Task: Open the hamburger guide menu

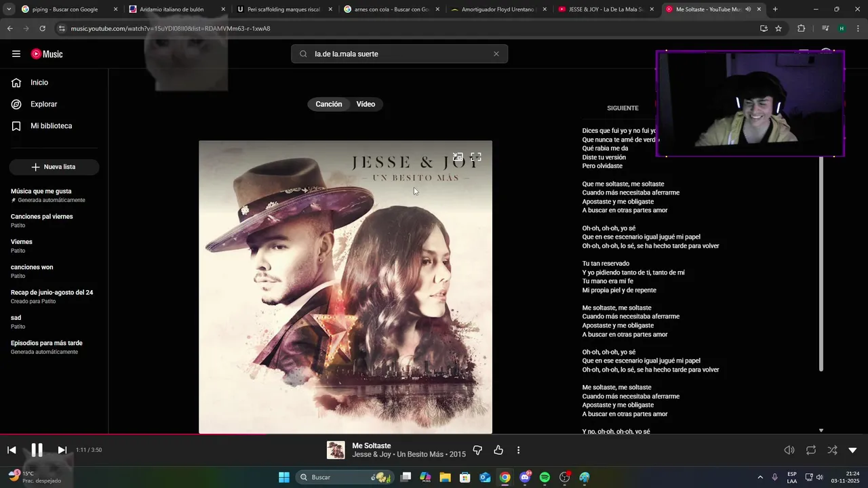Action: coord(16,54)
